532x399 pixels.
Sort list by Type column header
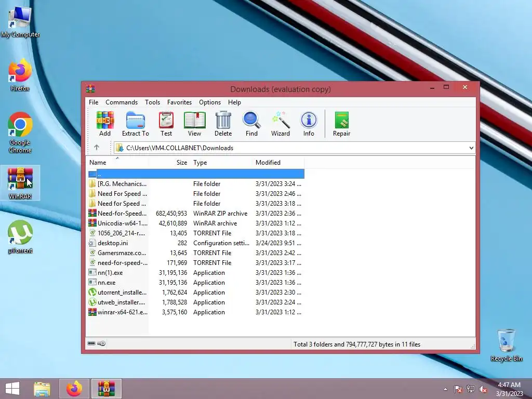pyautogui.click(x=221, y=163)
